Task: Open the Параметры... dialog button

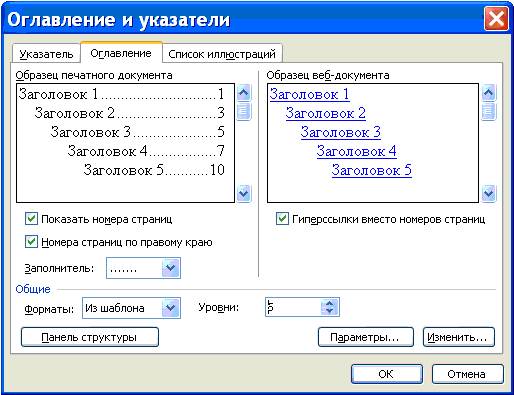Action: click(x=366, y=337)
